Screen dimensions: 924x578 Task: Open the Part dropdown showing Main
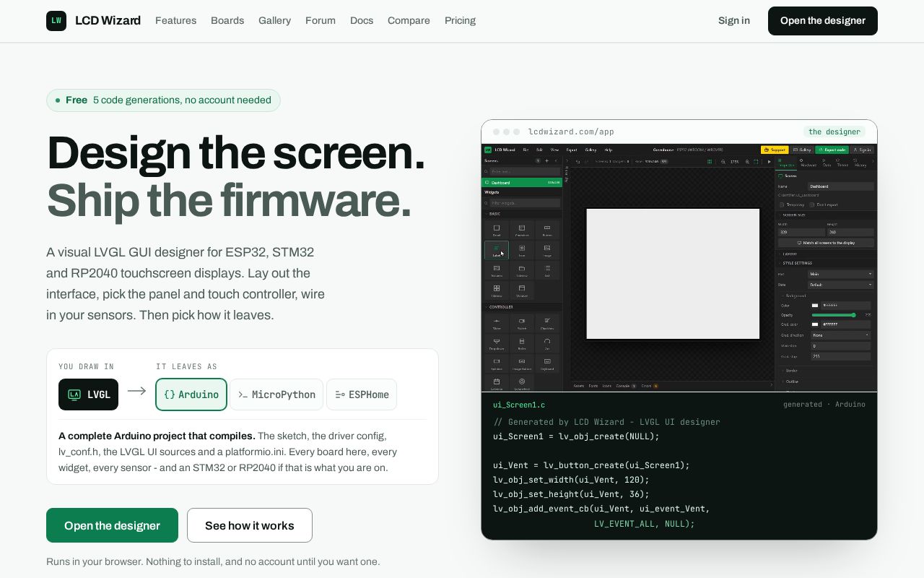point(841,274)
